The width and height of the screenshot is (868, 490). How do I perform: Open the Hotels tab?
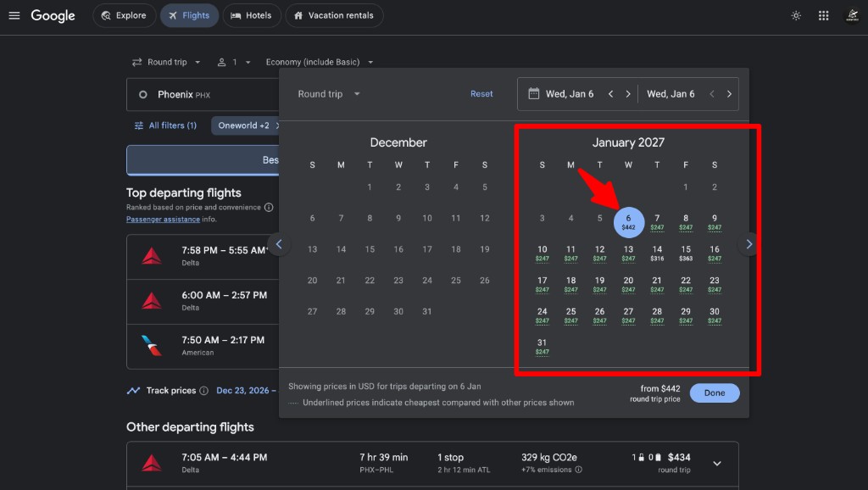pos(251,15)
